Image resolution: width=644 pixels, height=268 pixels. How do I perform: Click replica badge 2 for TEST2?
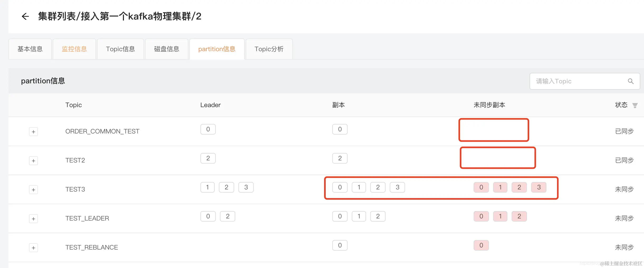pyautogui.click(x=340, y=158)
